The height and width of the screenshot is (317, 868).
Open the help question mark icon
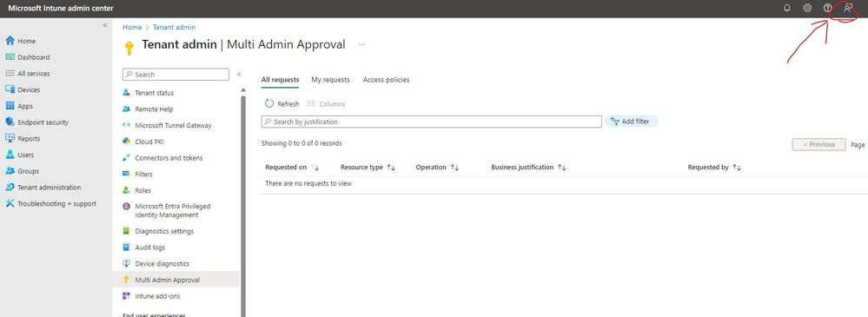coord(827,8)
